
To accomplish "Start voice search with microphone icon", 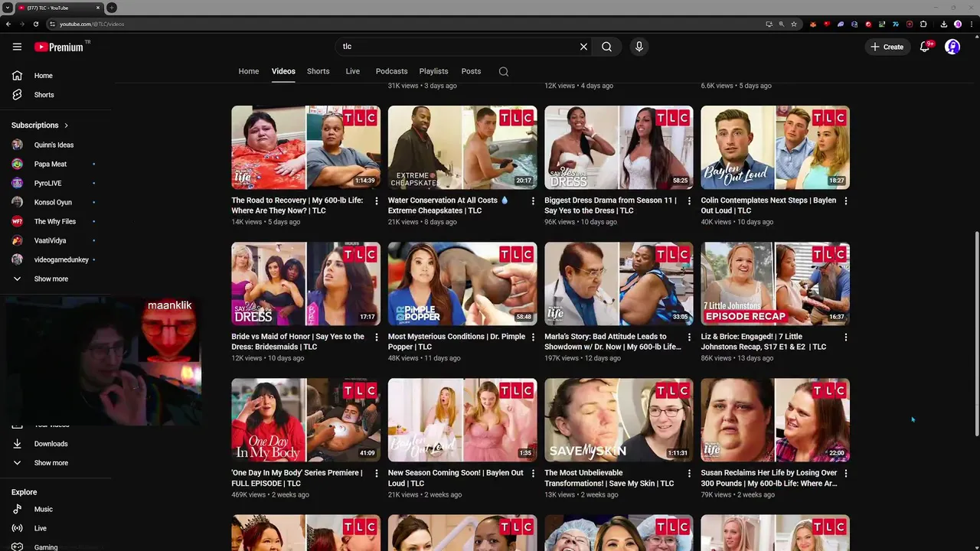I will 639,47.
